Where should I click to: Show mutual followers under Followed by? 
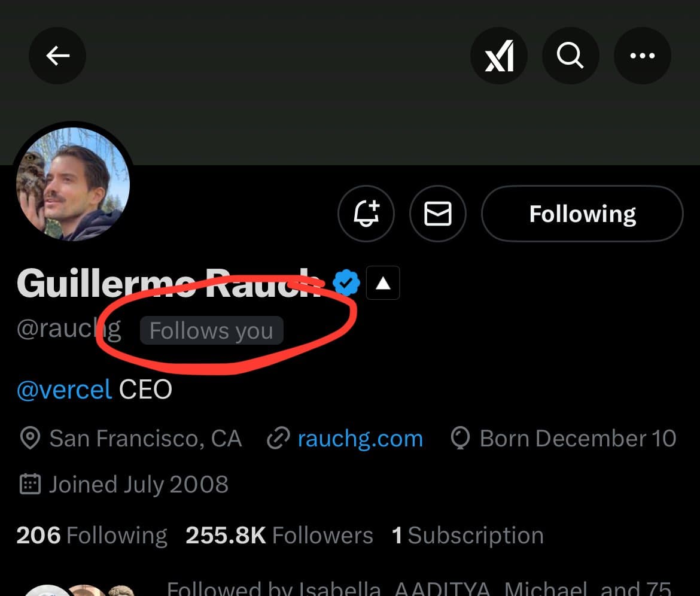pyautogui.click(x=418, y=588)
